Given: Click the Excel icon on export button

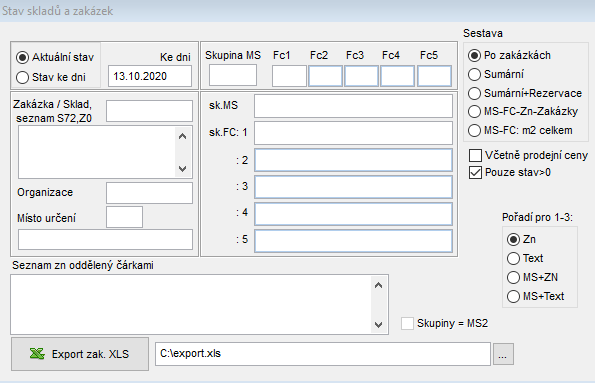Looking at the screenshot, I should coord(37,354).
